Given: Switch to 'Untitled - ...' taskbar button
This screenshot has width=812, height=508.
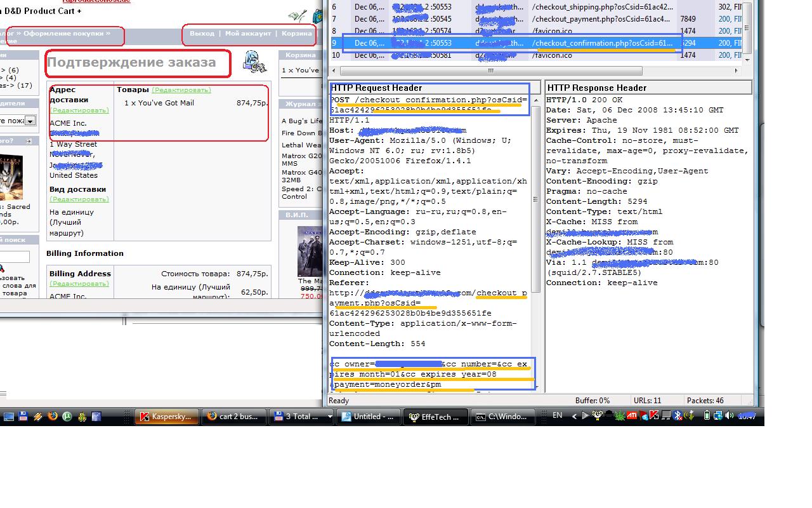Looking at the screenshot, I should (x=367, y=417).
